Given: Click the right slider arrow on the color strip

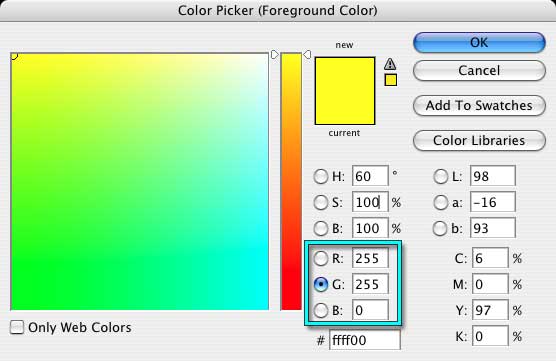Looking at the screenshot, I should click(x=307, y=55).
